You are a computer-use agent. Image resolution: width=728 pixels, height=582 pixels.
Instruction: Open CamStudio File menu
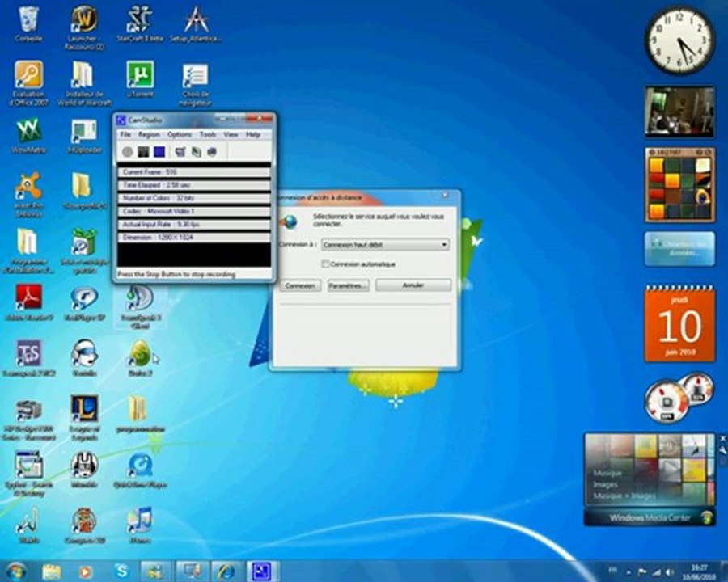125,135
